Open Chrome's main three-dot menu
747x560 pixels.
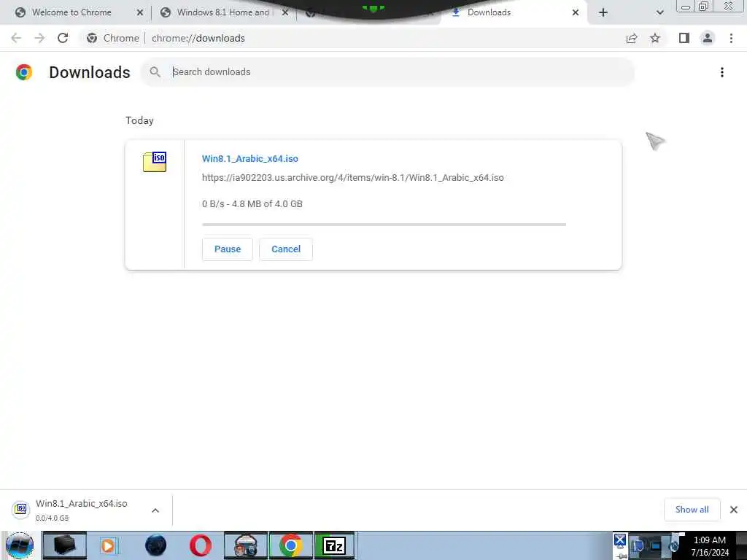731,38
